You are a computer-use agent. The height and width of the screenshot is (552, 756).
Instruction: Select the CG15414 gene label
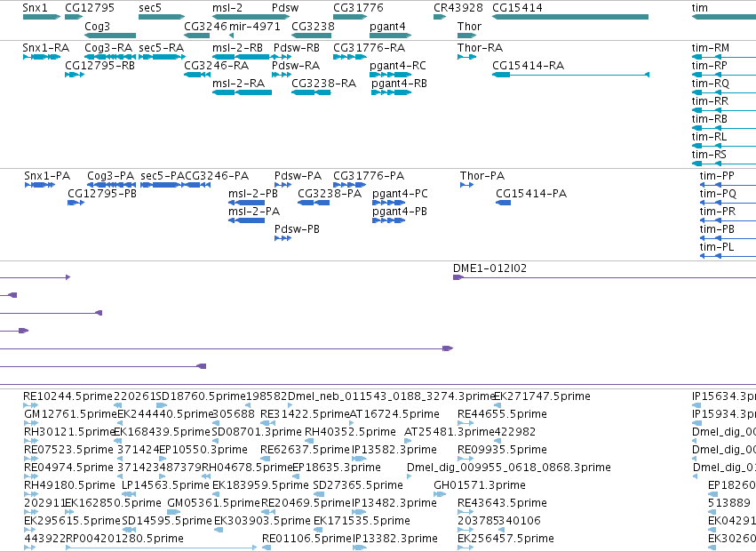pos(517,8)
